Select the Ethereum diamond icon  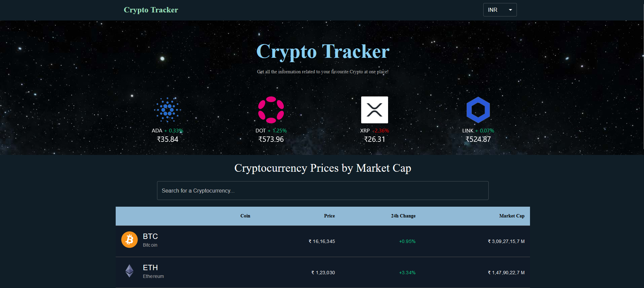coord(129,271)
